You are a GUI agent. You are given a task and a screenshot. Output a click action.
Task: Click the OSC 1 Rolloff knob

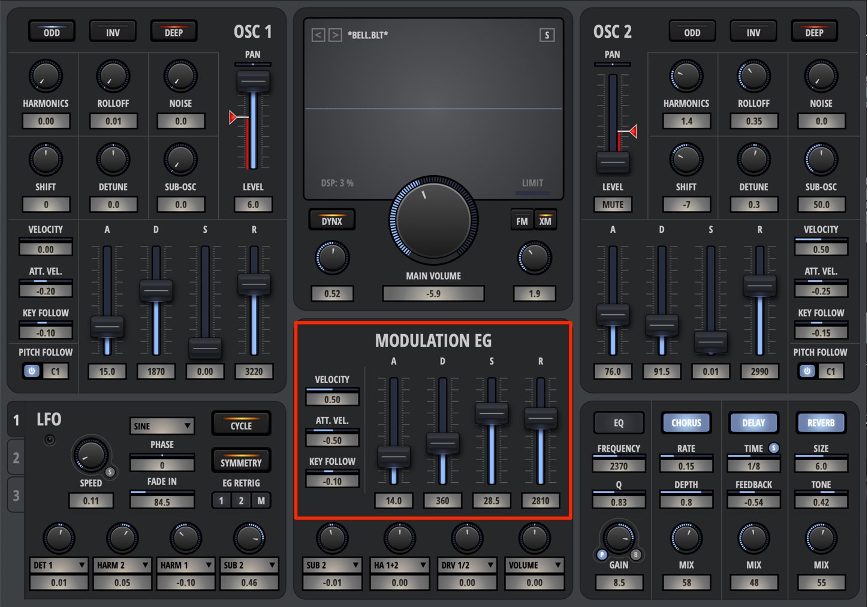113,76
